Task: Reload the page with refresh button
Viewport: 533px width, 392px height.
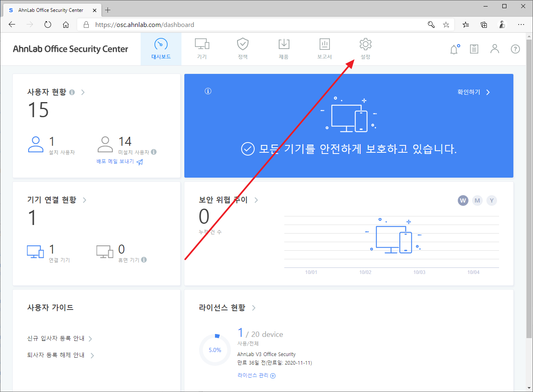Action: pos(48,25)
